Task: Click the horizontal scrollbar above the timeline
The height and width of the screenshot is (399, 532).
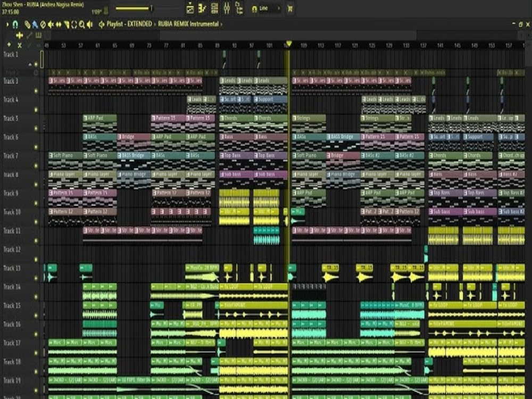Action: pyautogui.click(x=288, y=35)
